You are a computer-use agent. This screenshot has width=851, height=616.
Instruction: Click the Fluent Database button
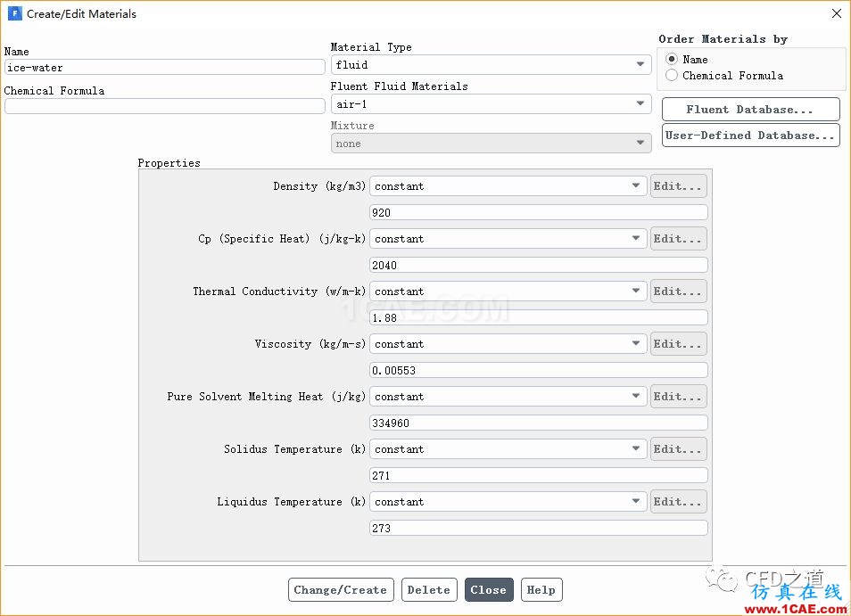coord(750,110)
